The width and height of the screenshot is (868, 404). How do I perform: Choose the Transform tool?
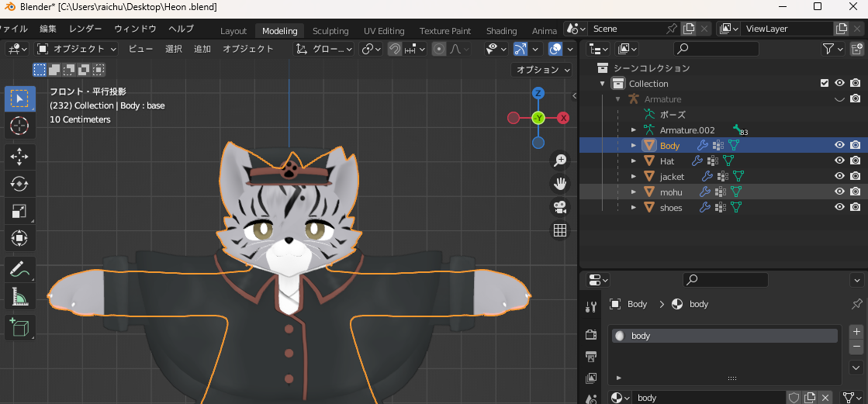coord(20,239)
